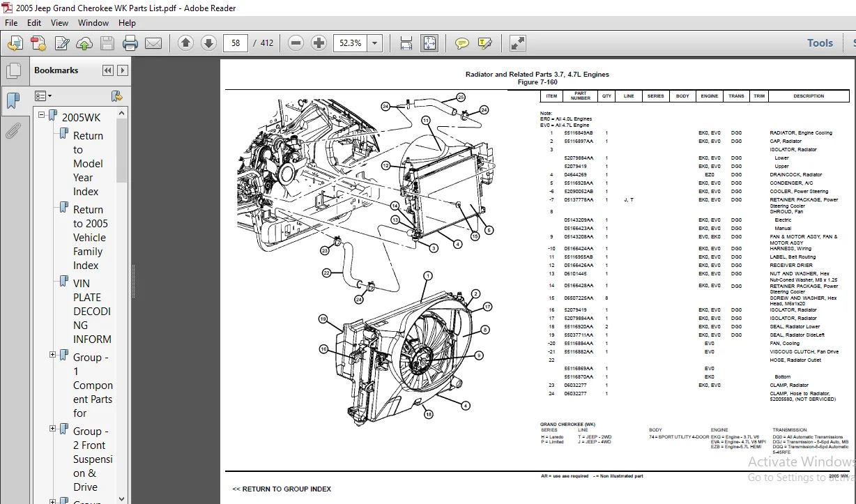Screen dimensions: 856x504
Task: Select Group - 2 Front Suspension bookmark
Action: [93, 459]
